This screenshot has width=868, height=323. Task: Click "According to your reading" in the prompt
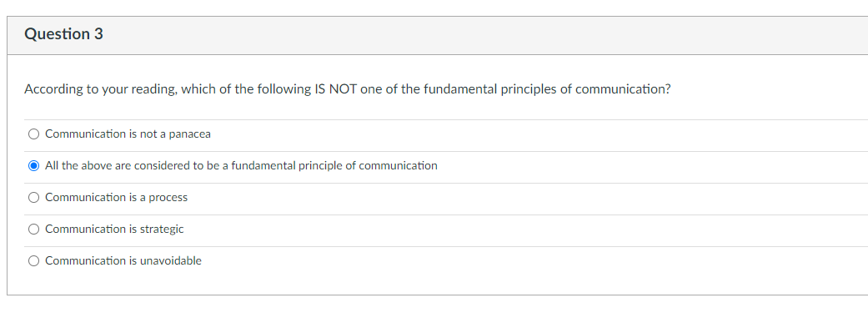pyautogui.click(x=98, y=90)
